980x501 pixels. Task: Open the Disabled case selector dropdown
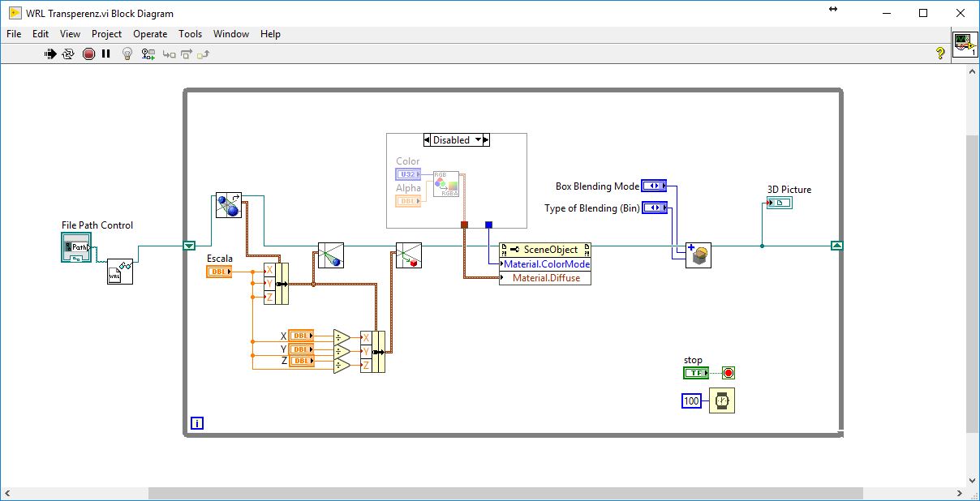478,140
